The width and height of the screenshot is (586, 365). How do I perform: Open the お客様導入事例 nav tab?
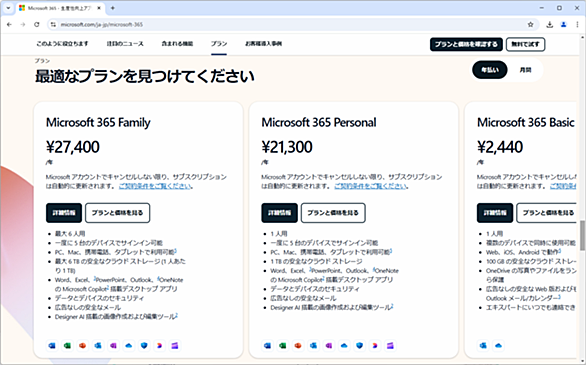click(263, 44)
